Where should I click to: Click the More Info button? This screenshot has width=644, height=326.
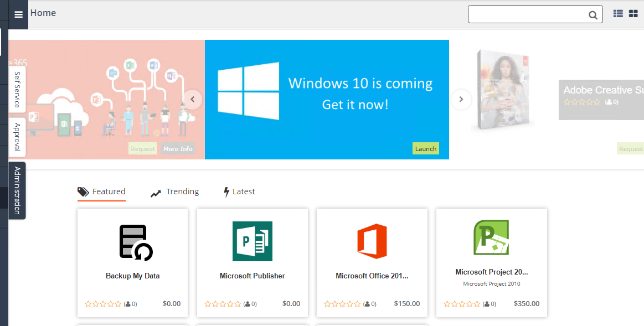click(178, 149)
